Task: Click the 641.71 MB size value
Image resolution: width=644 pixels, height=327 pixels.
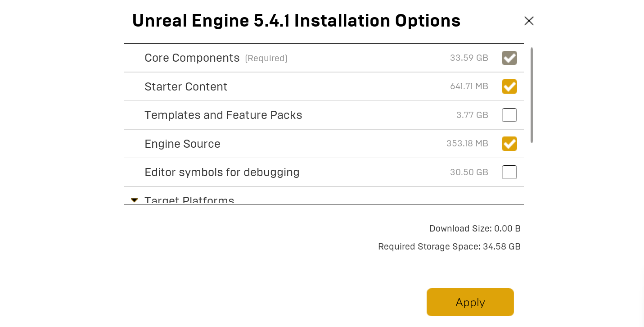Action: (x=469, y=86)
